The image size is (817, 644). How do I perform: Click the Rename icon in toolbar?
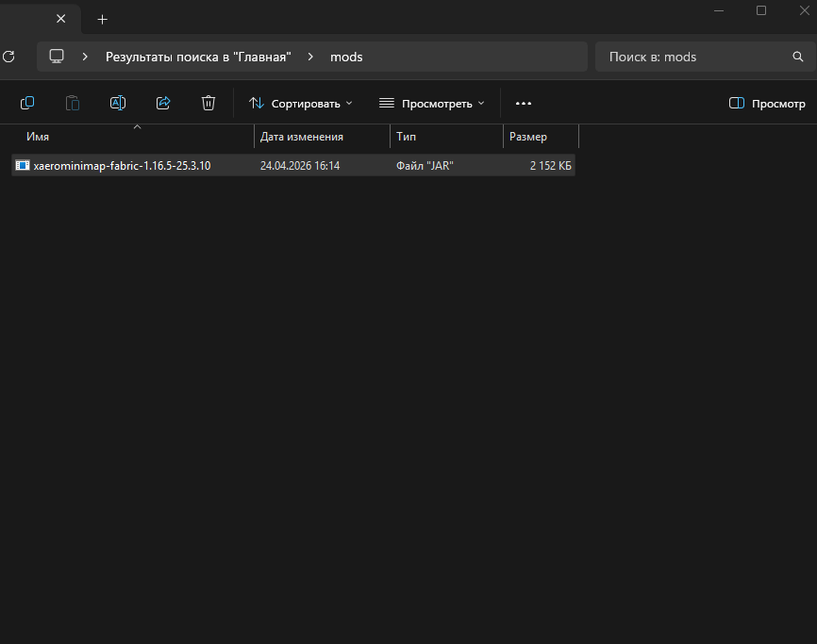point(118,103)
